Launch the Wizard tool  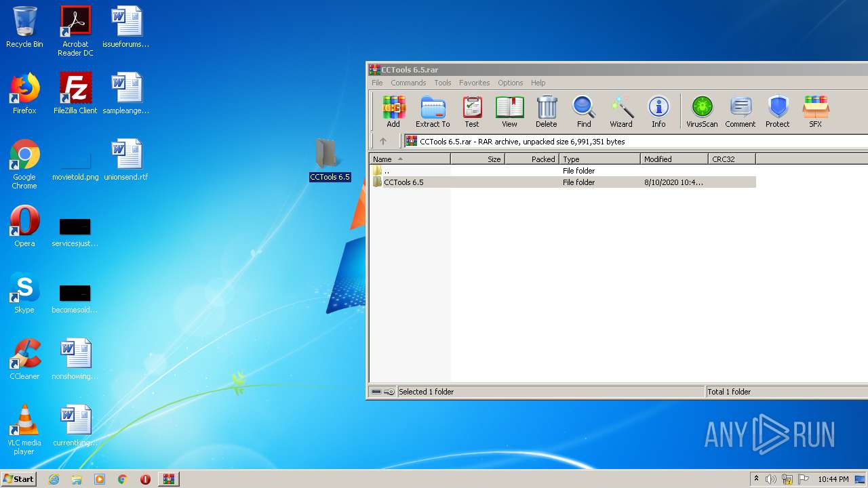point(621,112)
